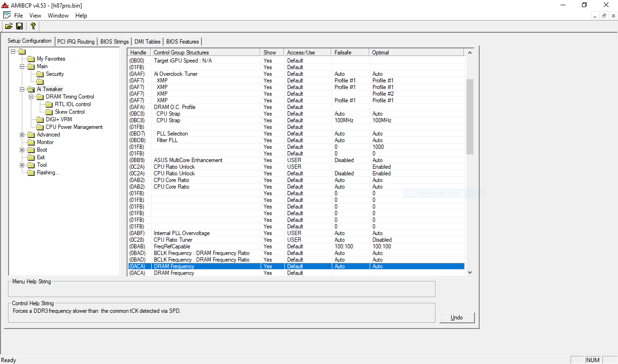618x364 pixels.
Task: Click the vertical scrollbar thumb
Action: [470, 117]
